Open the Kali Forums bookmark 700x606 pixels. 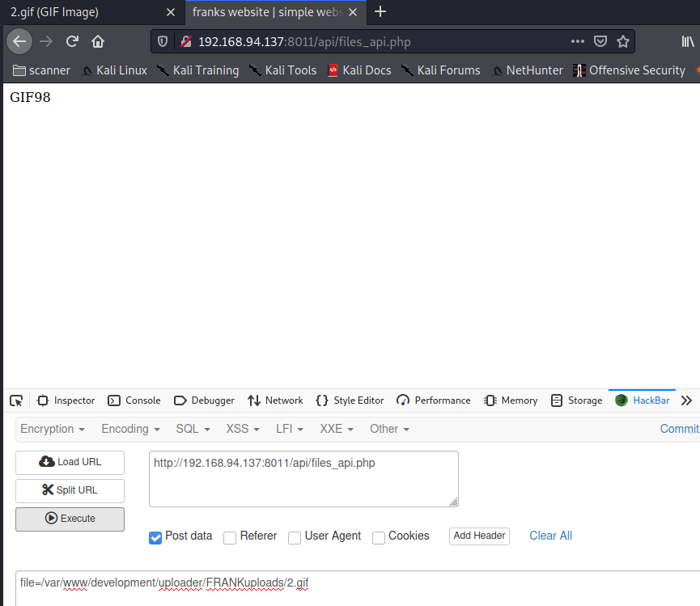coord(440,70)
